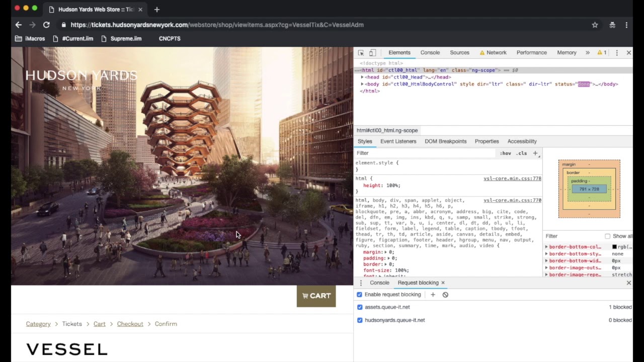
Task: Activate the element inspector picker icon
Action: coord(361,53)
